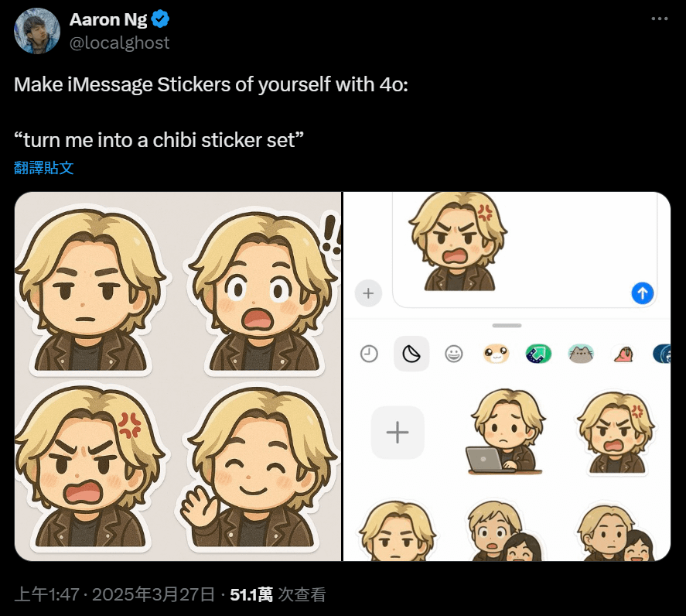Click the blue verified badge
Viewport: 686px width, 616px height.
click(161, 20)
